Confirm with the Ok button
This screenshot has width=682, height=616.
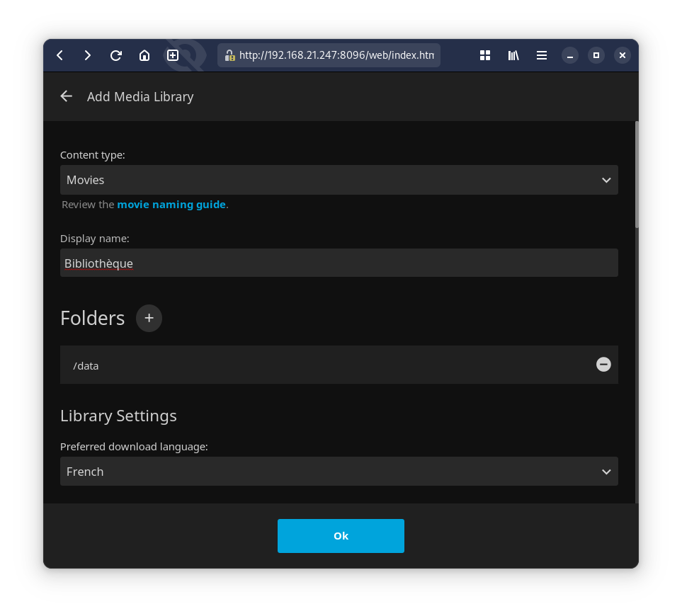point(341,535)
